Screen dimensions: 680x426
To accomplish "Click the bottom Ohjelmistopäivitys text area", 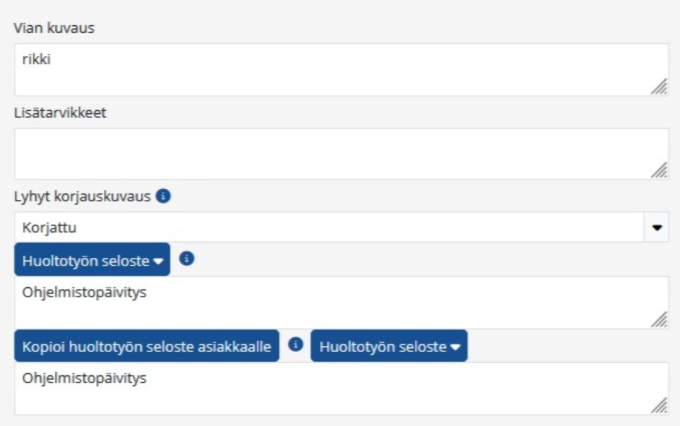I will pos(340,389).
